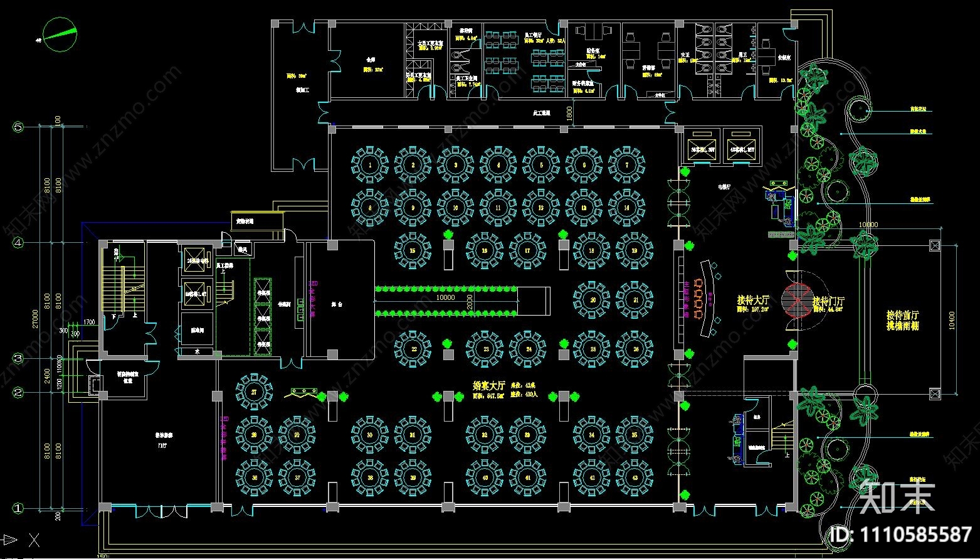
Task: Select grid axis bubble number 1
Action: point(18,508)
